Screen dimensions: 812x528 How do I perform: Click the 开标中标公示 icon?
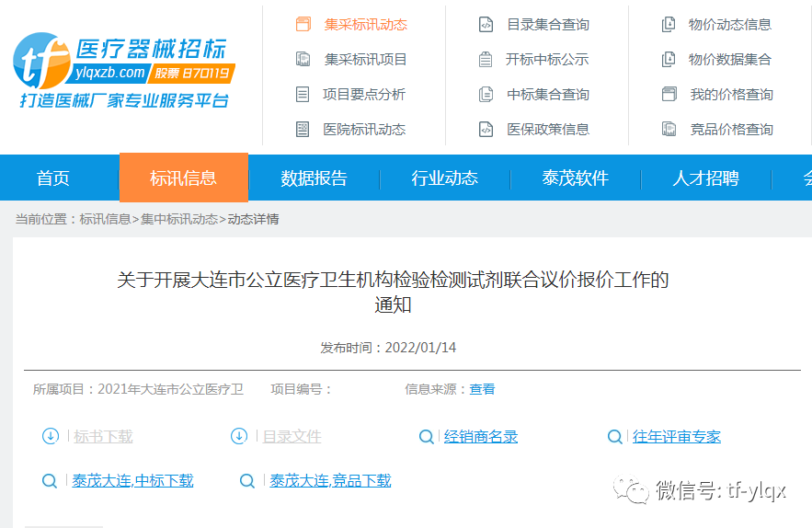coord(486,60)
